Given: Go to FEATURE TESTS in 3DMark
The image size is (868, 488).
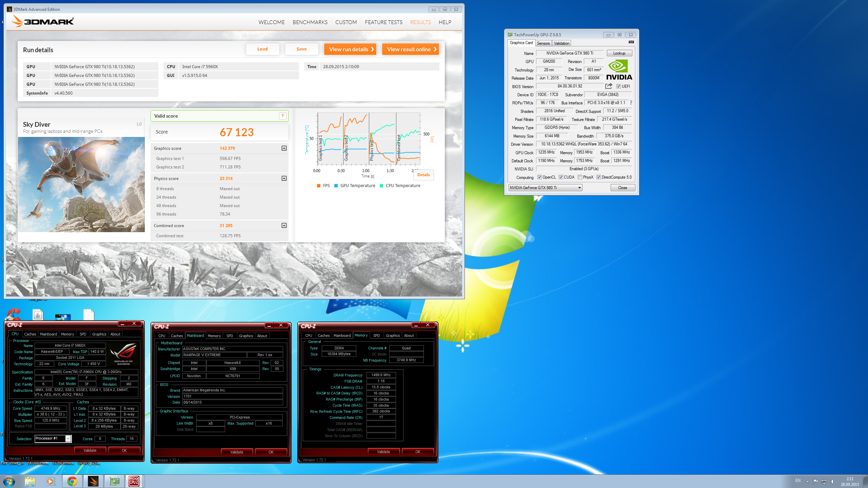Looking at the screenshot, I should point(383,22).
